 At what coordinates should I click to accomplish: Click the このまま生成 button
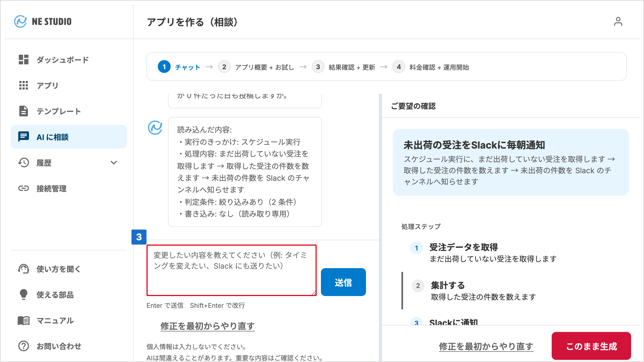(x=591, y=346)
